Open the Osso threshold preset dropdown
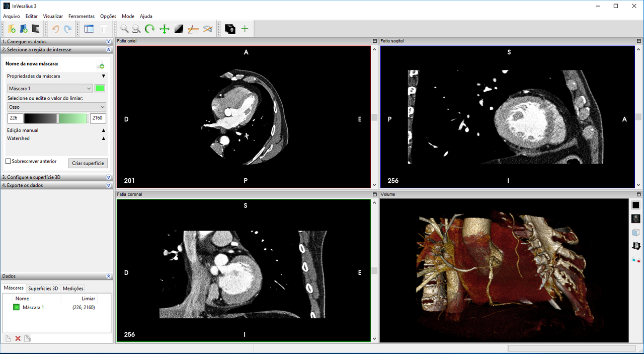The height and width of the screenshot is (354, 644). click(x=57, y=107)
